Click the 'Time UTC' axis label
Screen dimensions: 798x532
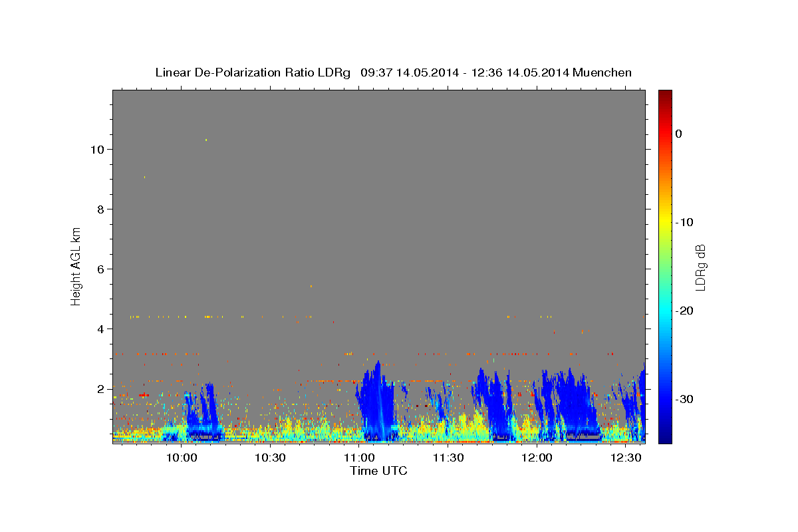pyautogui.click(x=378, y=471)
